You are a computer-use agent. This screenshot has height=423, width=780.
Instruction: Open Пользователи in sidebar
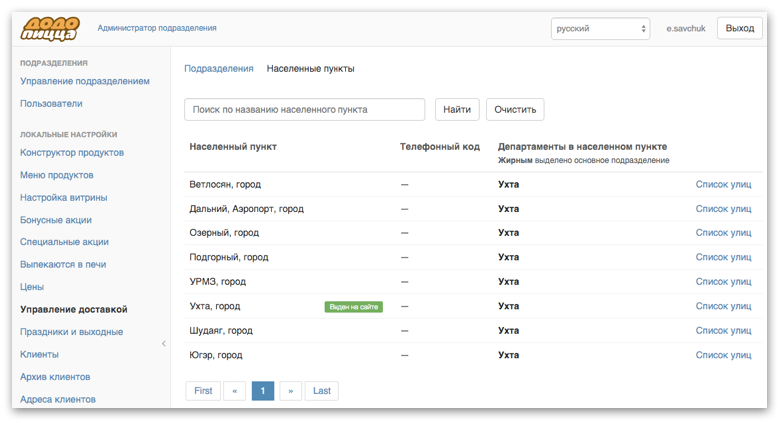51,104
